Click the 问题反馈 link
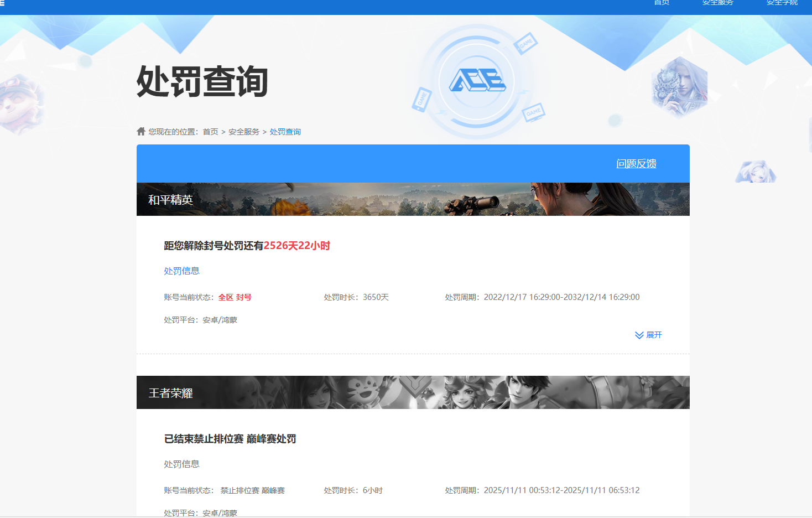Viewport: 812px width, 518px height. click(636, 164)
